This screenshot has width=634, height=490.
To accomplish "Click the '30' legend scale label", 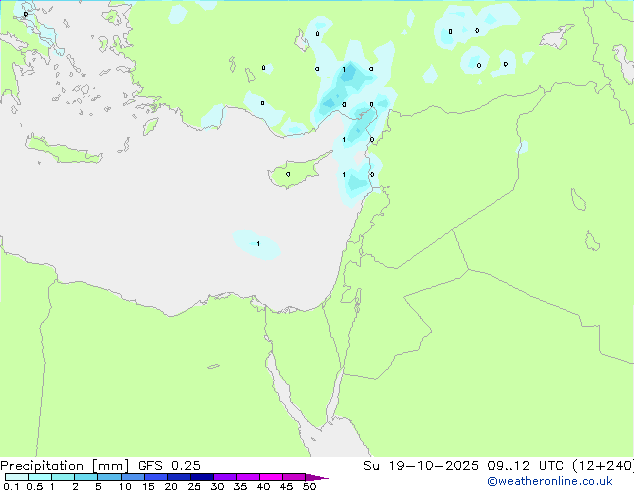I will (217, 486).
